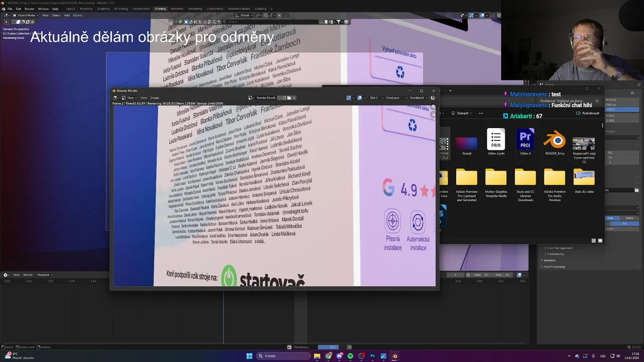Image resolution: width=644 pixels, height=362 pixels.
Task: Open the ViewLayer dropdown
Action: (396, 98)
